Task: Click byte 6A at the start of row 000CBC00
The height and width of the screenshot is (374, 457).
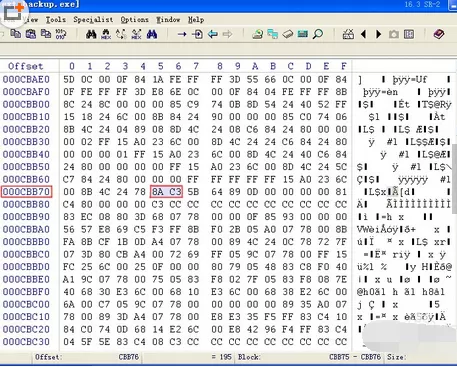Action: click(x=69, y=304)
